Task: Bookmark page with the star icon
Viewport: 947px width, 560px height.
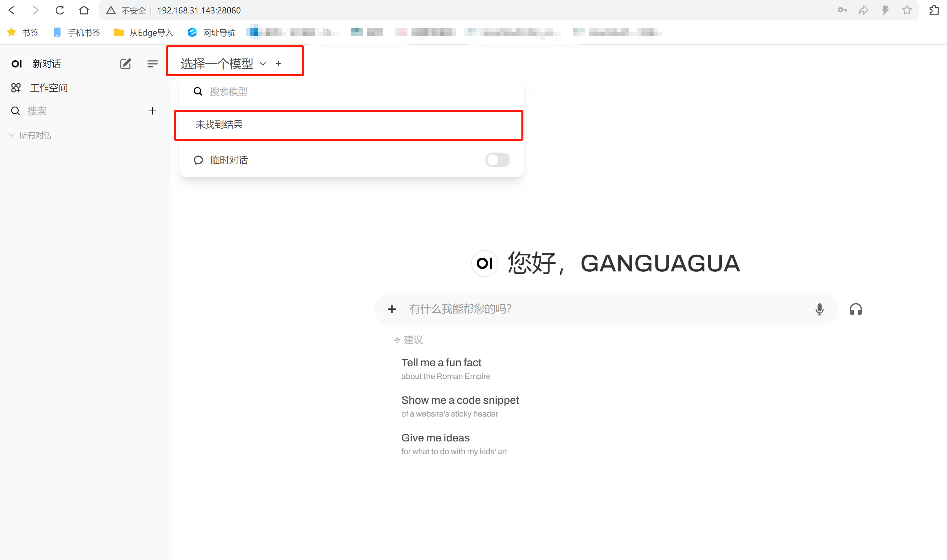Action: pos(907,10)
